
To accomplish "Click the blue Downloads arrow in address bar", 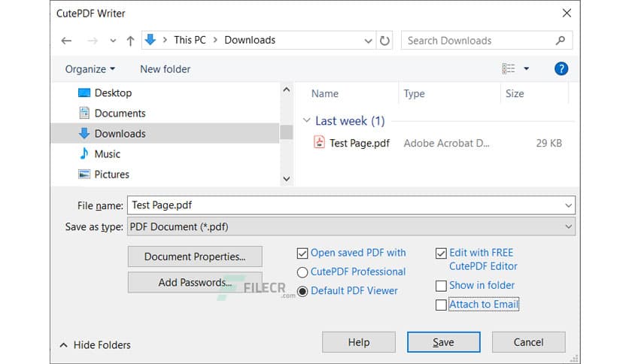I will pos(150,40).
